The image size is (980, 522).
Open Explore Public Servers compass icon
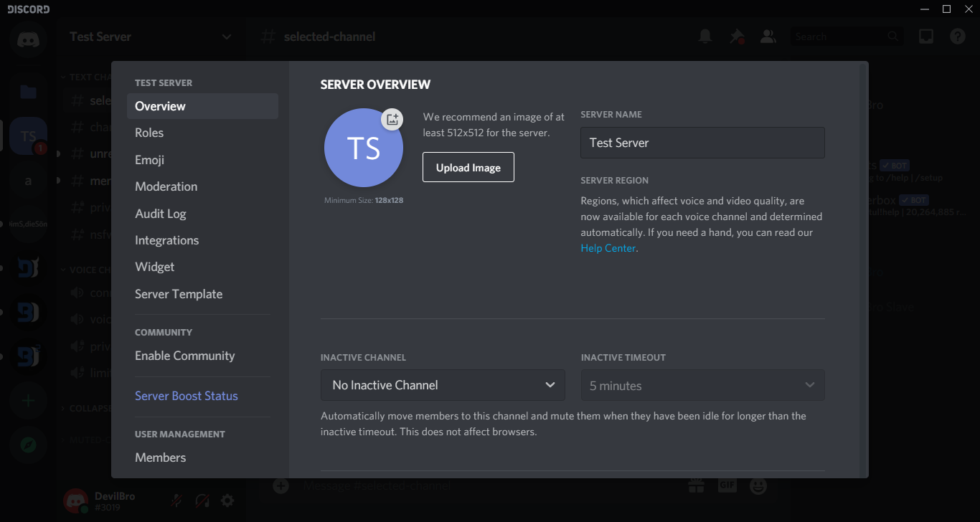(x=28, y=445)
